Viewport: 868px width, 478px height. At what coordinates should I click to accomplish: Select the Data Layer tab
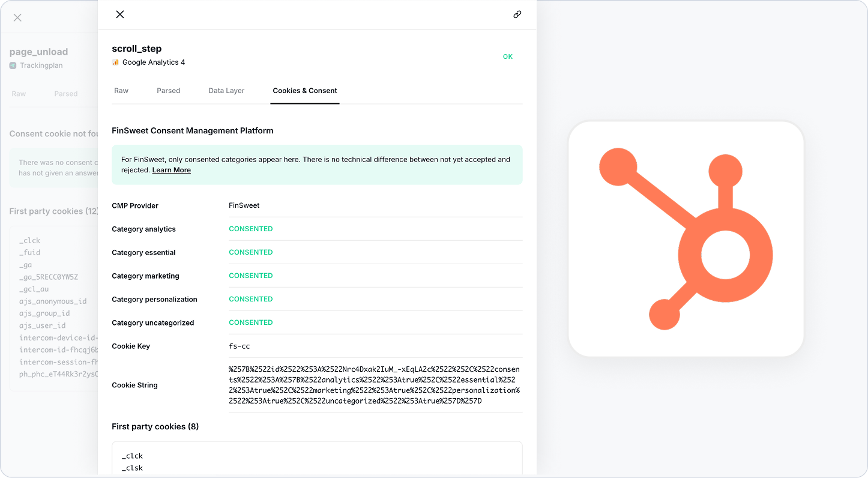tap(226, 91)
